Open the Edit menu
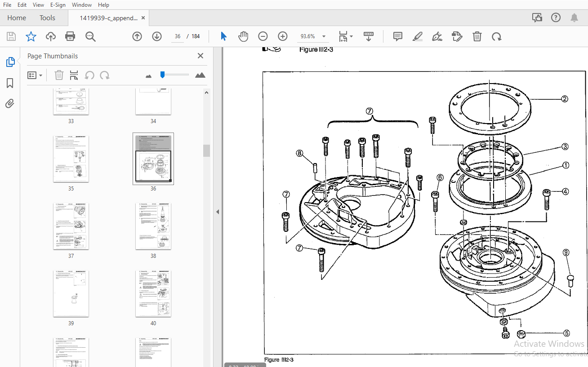 pos(22,5)
